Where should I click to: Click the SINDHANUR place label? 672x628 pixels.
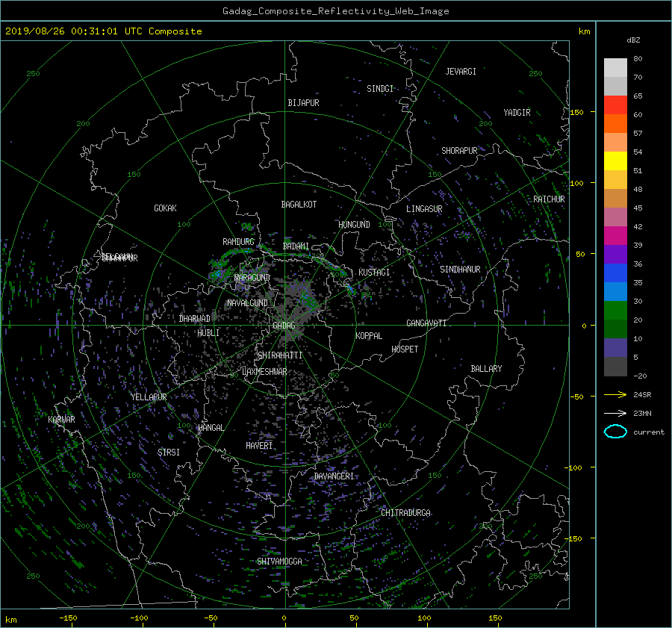(460, 270)
